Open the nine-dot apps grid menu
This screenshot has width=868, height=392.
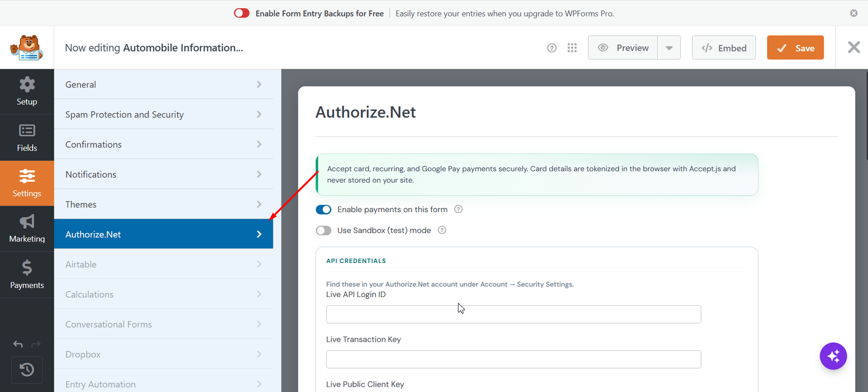(572, 48)
